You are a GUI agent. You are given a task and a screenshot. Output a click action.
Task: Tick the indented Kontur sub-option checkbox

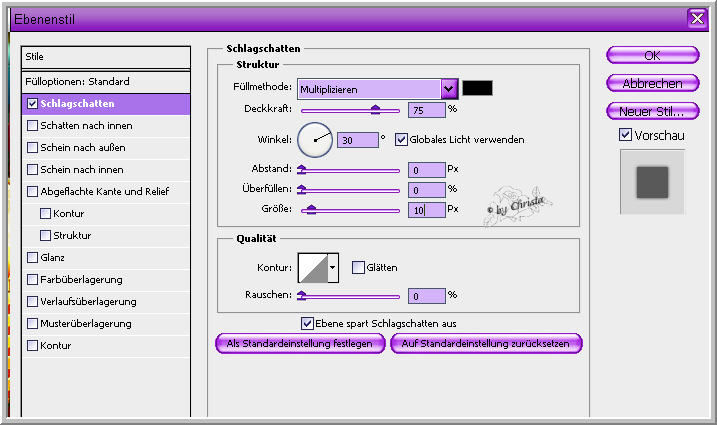pyautogui.click(x=45, y=213)
